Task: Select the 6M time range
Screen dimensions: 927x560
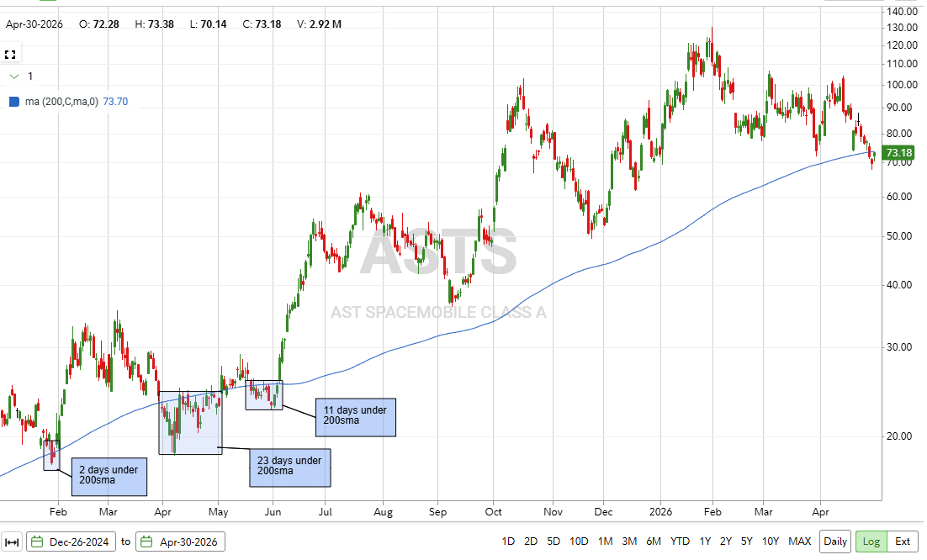Action: click(654, 542)
